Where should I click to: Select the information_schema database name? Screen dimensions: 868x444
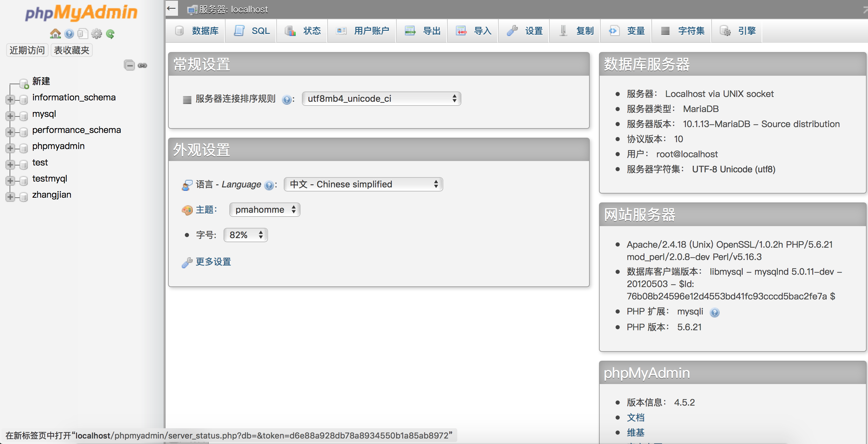coord(74,97)
